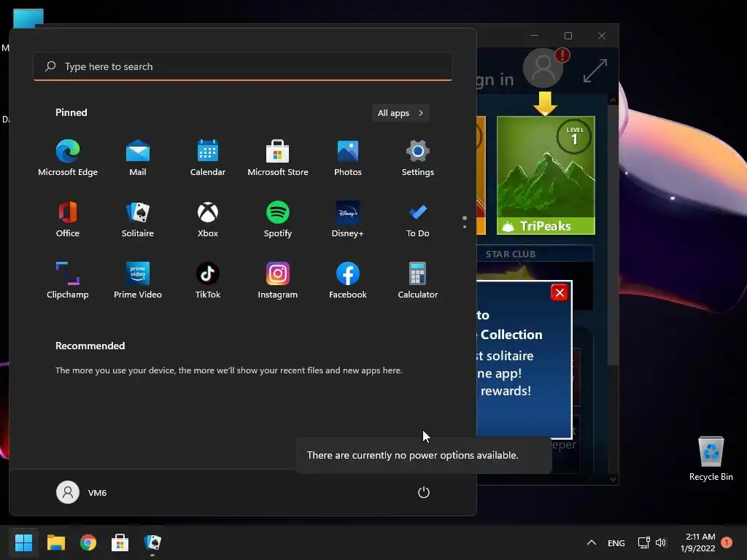This screenshot has width=747, height=560.
Task: Open the Calculator app
Action: point(418,281)
